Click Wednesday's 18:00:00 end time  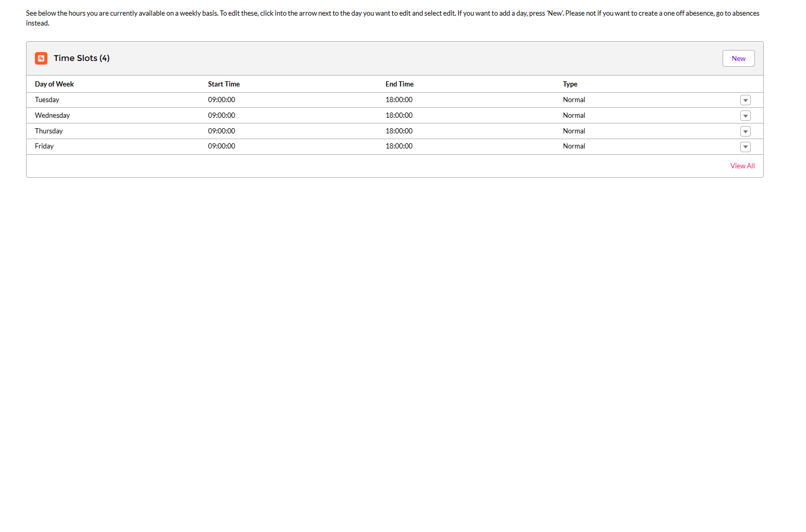point(399,115)
